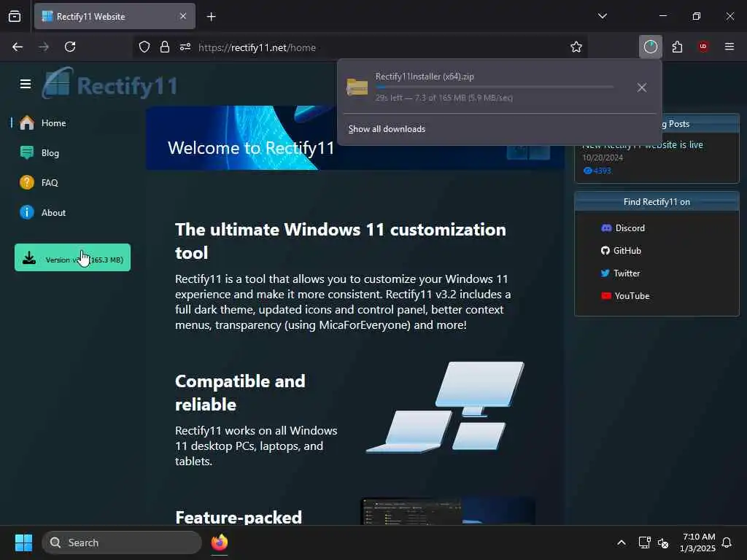Open the tracking protection shield icon
This screenshot has height=560, width=747.
point(144,47)
